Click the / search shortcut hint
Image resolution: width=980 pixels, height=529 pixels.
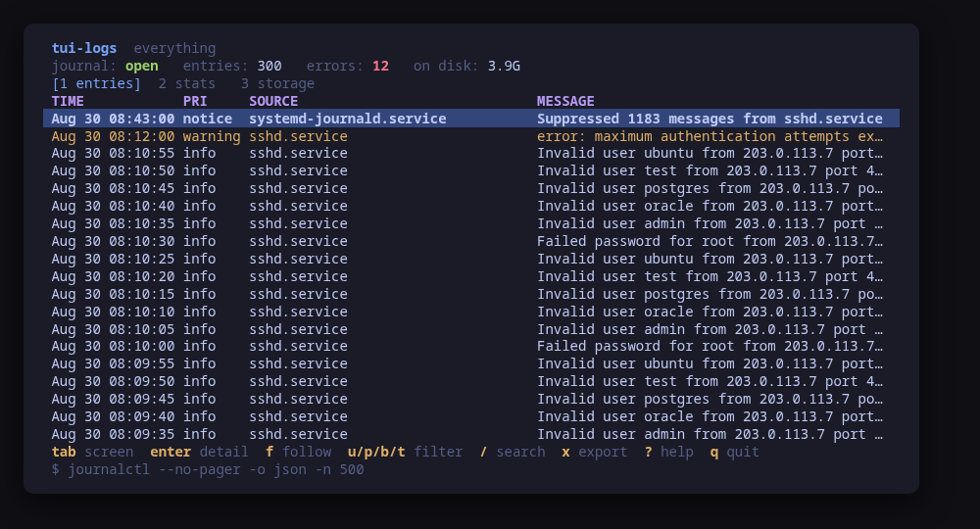pyautogui.click(x=513, y=453)
